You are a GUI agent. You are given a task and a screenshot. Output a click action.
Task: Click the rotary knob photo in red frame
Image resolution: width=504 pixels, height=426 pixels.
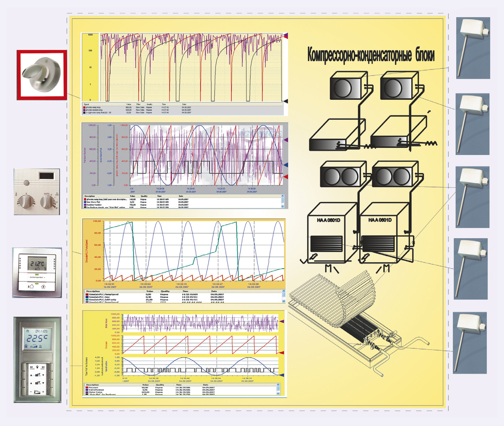click(x=42, y=75)
